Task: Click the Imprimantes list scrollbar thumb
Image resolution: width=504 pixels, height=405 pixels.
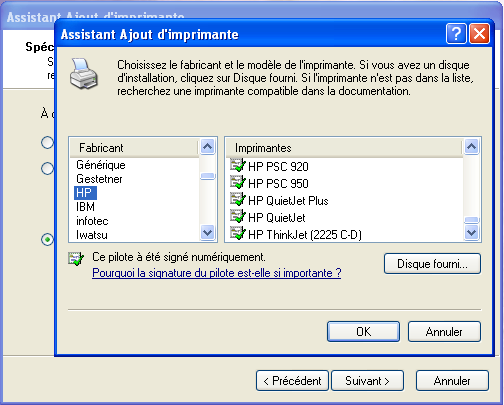Action: 471,220
